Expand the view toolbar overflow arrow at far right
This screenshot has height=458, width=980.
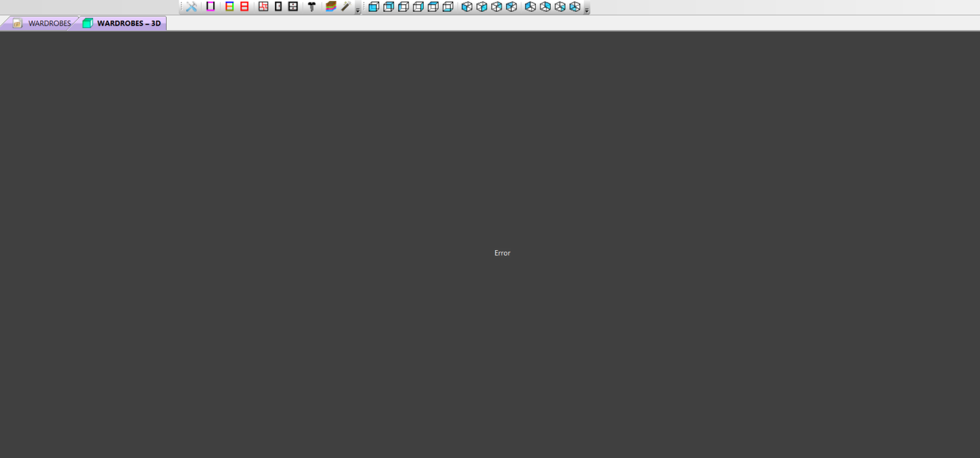[586, 10]
